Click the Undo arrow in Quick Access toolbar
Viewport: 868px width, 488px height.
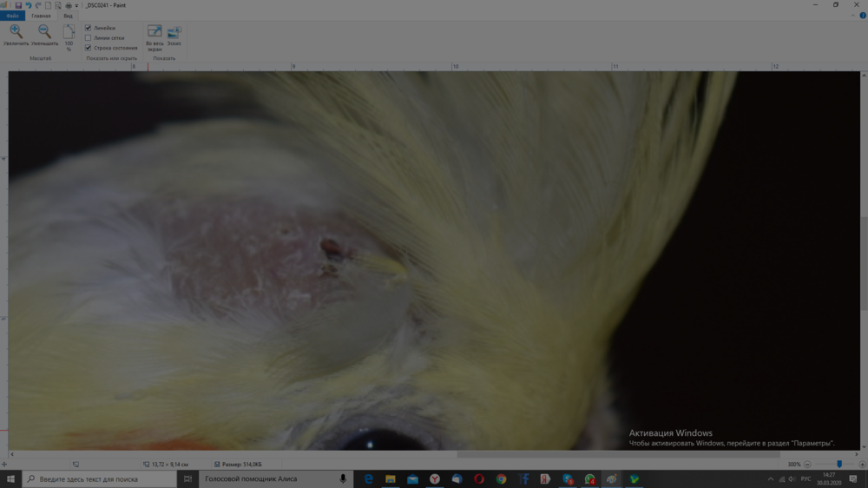click(28, 5)
